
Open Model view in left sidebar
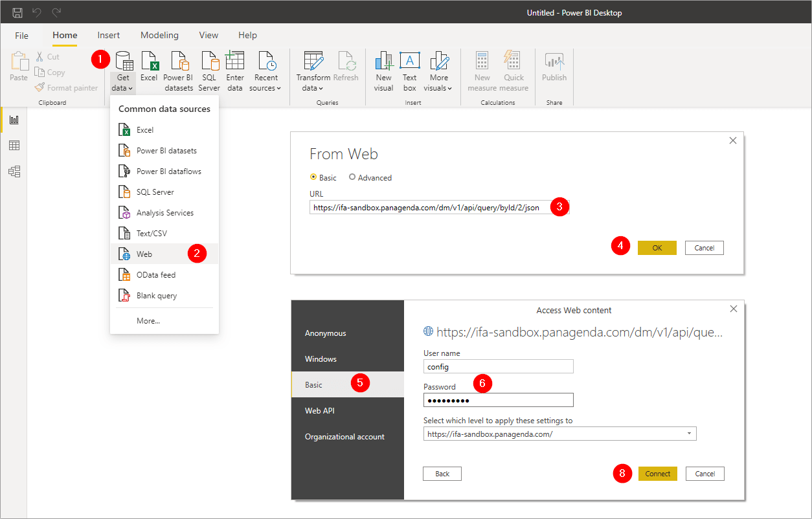pos(14,171)
